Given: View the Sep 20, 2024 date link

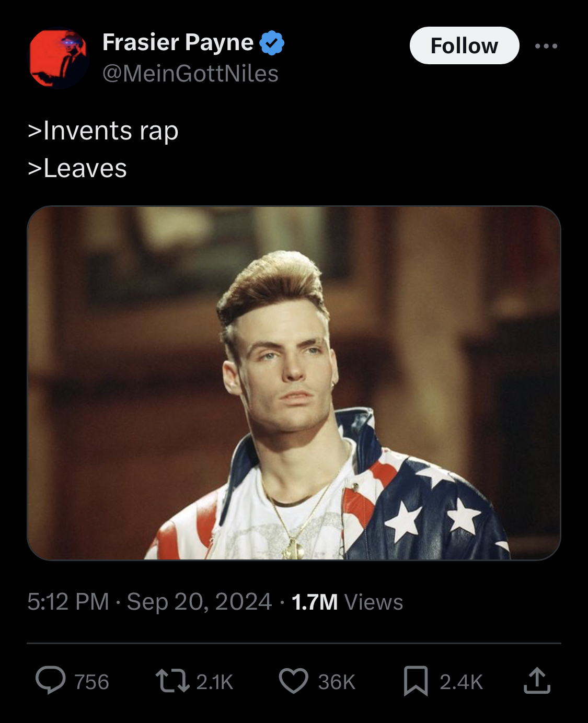Looking at the screenshot, I should (199, 602).
